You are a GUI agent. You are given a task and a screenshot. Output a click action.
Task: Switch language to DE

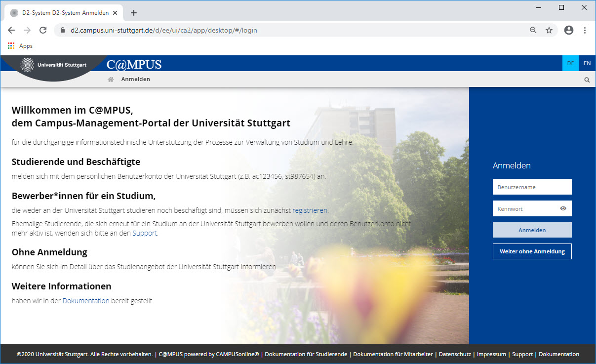click(x=570, y=63)
